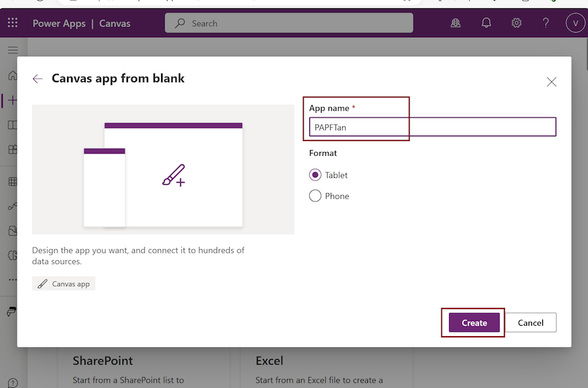This screenshot has height=388, width=588.
Task: Click the Phone label text
Action: click(x=337, y=196)
